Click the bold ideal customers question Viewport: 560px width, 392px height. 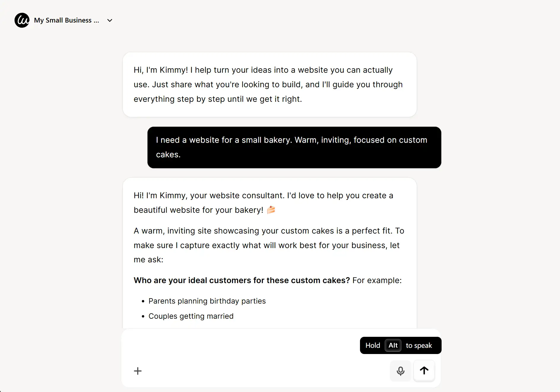(x=242, y=280)
